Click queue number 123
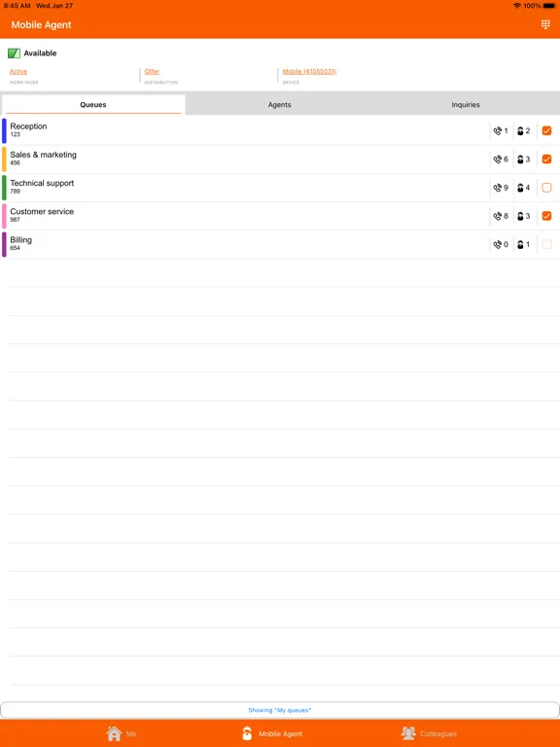This screenshot has height=747, width=560. pyautogui.click(x=16, y=134)
